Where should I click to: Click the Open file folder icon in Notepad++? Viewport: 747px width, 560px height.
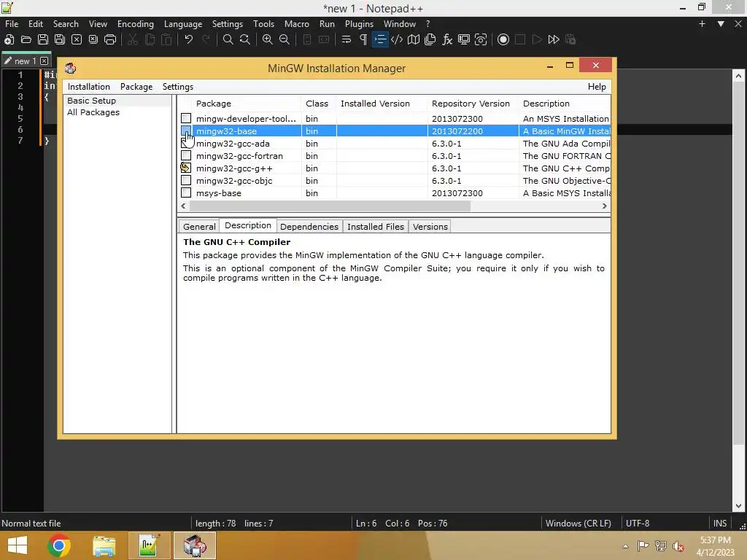pos(26,39)
